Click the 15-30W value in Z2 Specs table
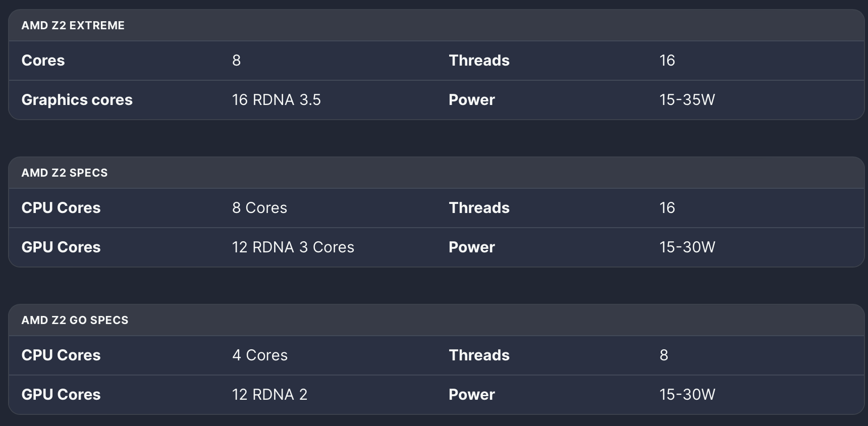The height and width of the screenshot is (426, 868). pyautogui.click(x=687, y=247)
